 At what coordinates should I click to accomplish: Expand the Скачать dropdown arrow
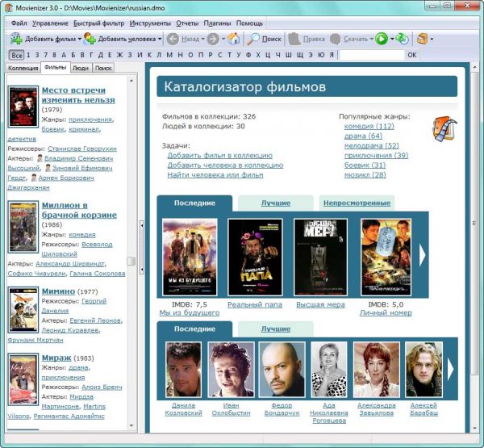(372, 39)
